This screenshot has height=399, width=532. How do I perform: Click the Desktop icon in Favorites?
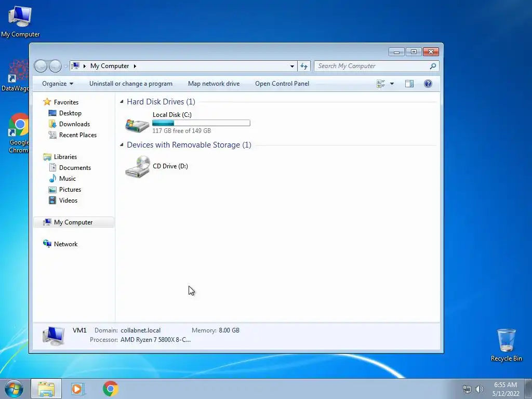52,113
